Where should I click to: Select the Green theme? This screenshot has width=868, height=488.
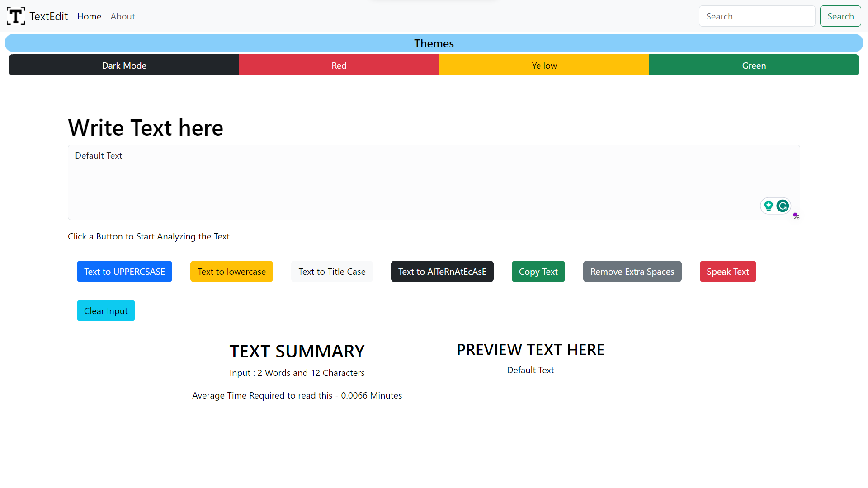pyautogui.click(x=754, y=65)
